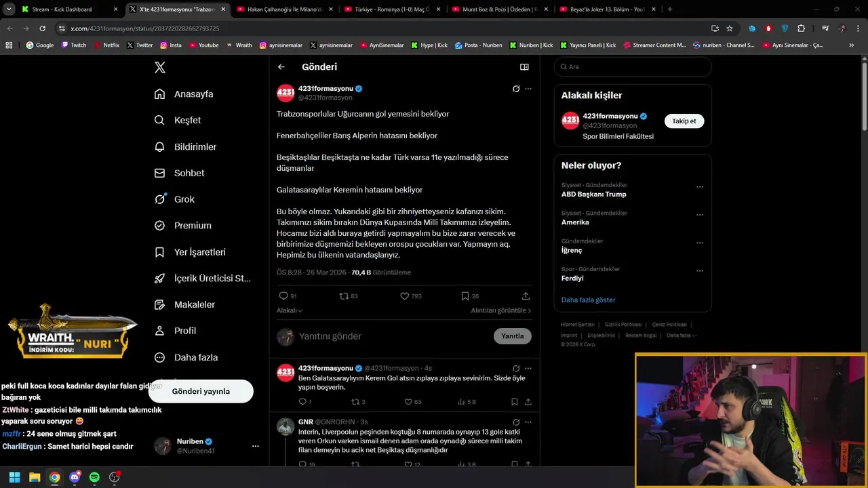868x488 pixels.
Task: Like the Kerem Gol reply (63)
Action: pyautogui.click(x=413, y=402)
